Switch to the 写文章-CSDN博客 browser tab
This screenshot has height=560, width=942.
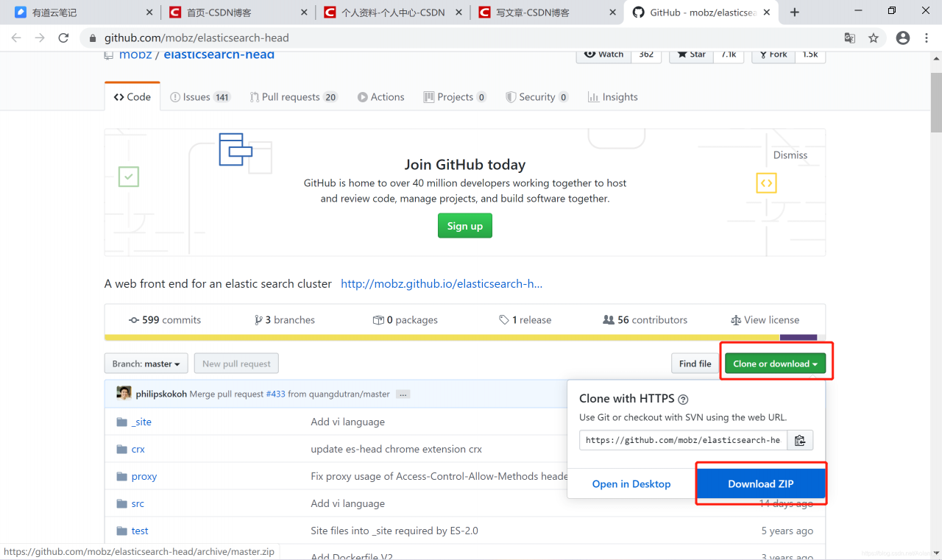point(547,13)
